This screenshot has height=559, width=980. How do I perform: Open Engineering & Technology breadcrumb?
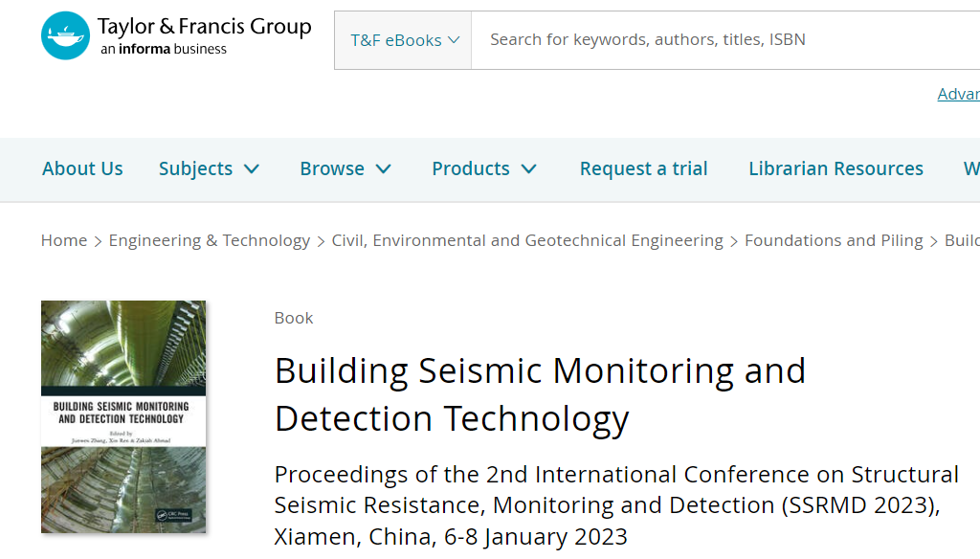tap(210, 240)
